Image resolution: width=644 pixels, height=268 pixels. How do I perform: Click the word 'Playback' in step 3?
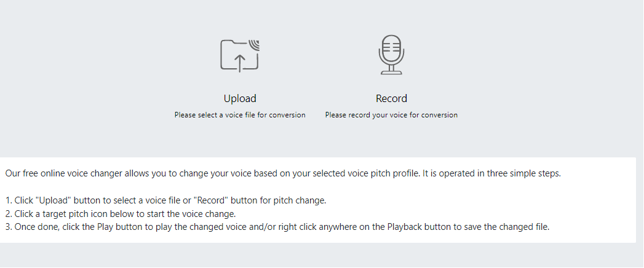pos(405,227)
